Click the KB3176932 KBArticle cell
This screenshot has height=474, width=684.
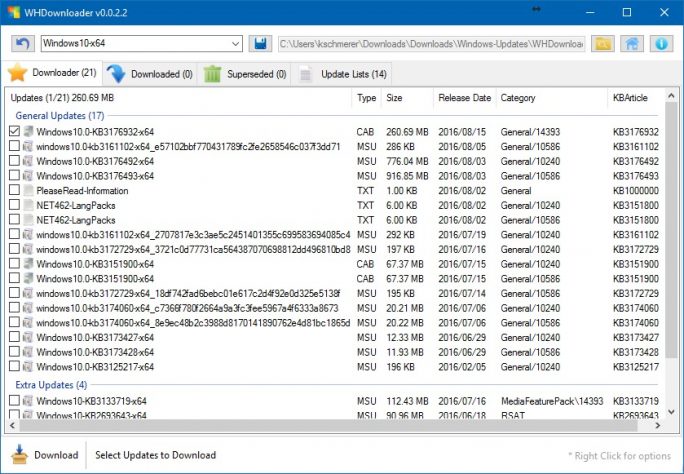[x=636, y=132]
